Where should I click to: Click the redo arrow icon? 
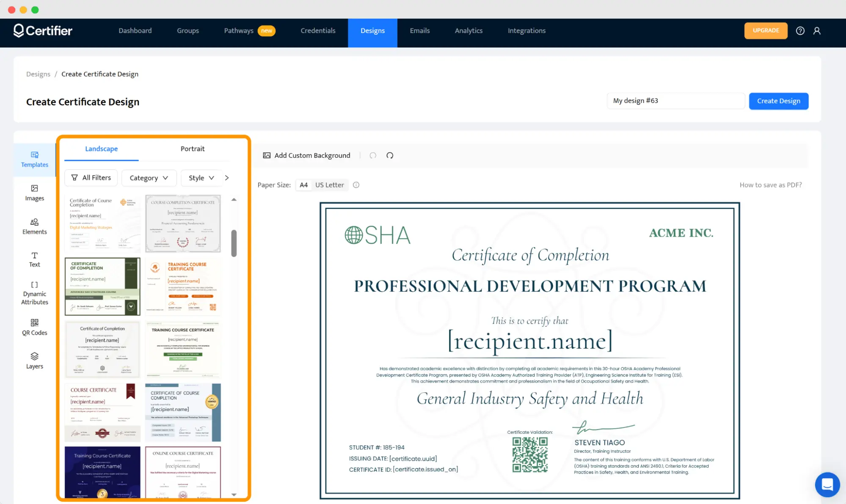pyautogui.click(x=390, y=155)
